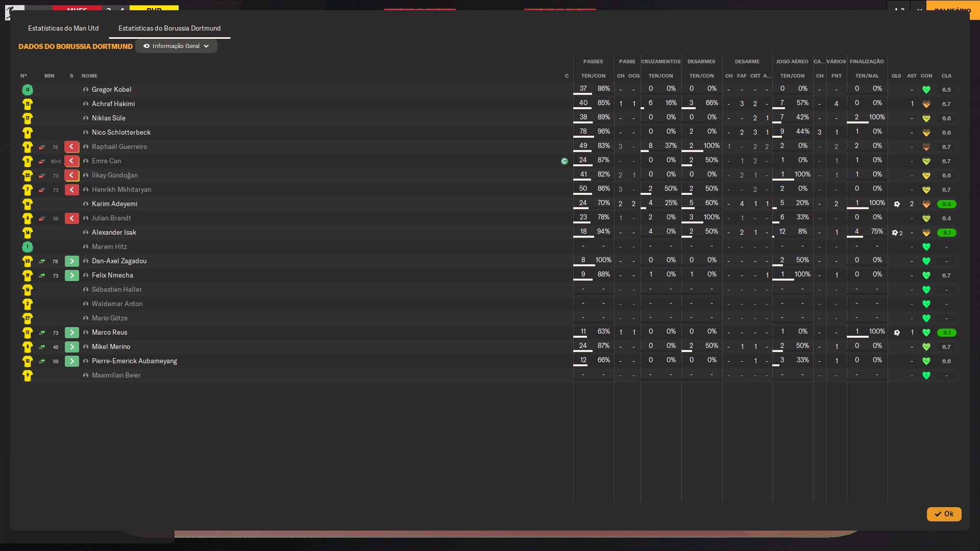Click condition heart icon for Maximilian Beier
The width and height of the screenshot is (980, 551).
coord(926,375)
